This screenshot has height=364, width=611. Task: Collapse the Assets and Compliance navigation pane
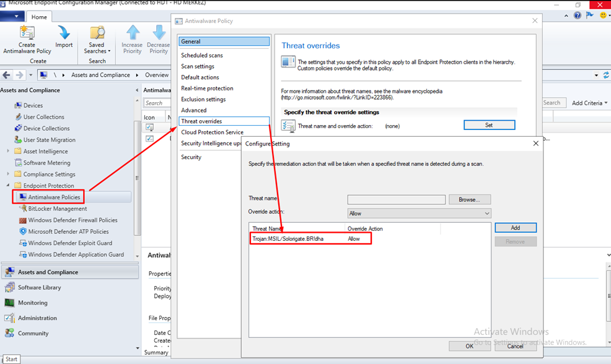137,90
